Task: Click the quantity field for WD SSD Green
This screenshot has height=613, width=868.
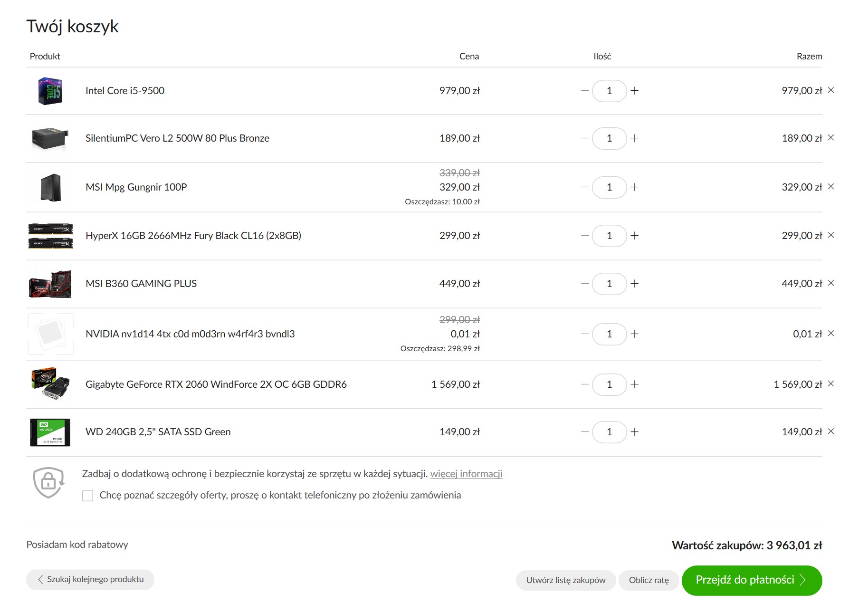Action: [610, 432]
